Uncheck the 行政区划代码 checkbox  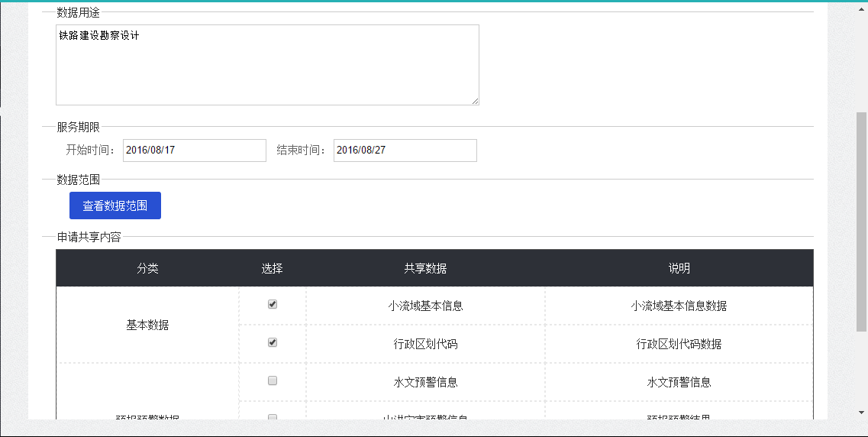tap(273, 342)
